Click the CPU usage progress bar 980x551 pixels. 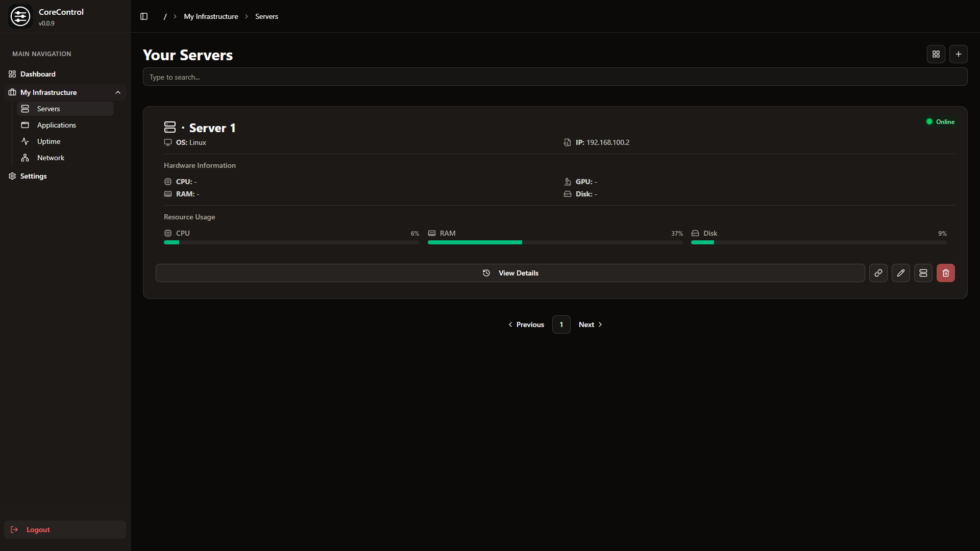click(x=291, y=242)
